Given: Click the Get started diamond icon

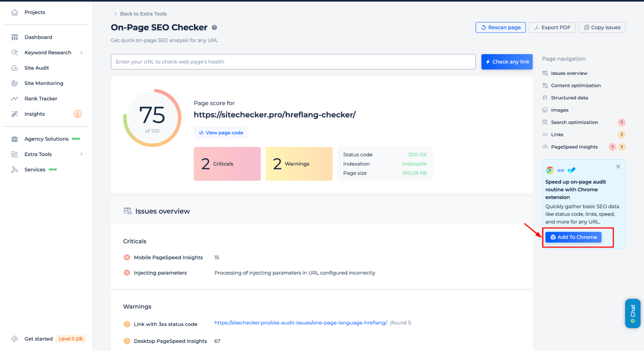Looking at the screenshot, I should click(x=14, y=339).
